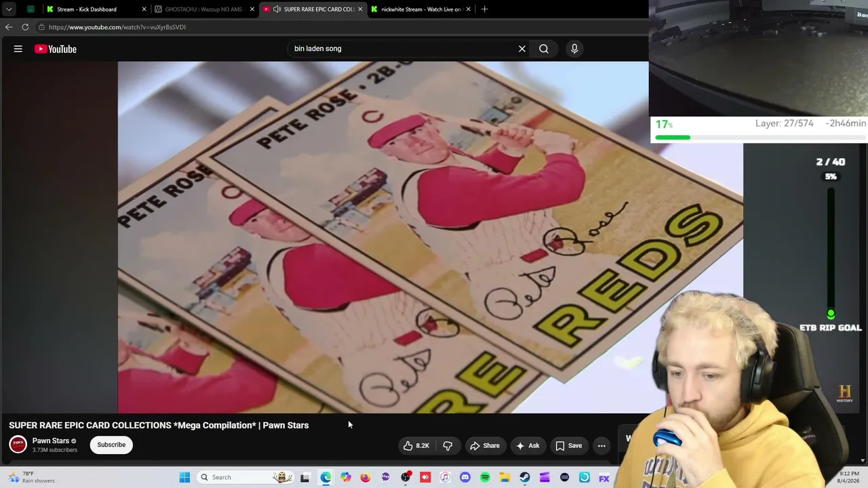Close the Stream - Kick Dashboard tab
Image resolution: width=868 pixels, height=488 pixels.
pyautogui.click(x=144, y=9)
